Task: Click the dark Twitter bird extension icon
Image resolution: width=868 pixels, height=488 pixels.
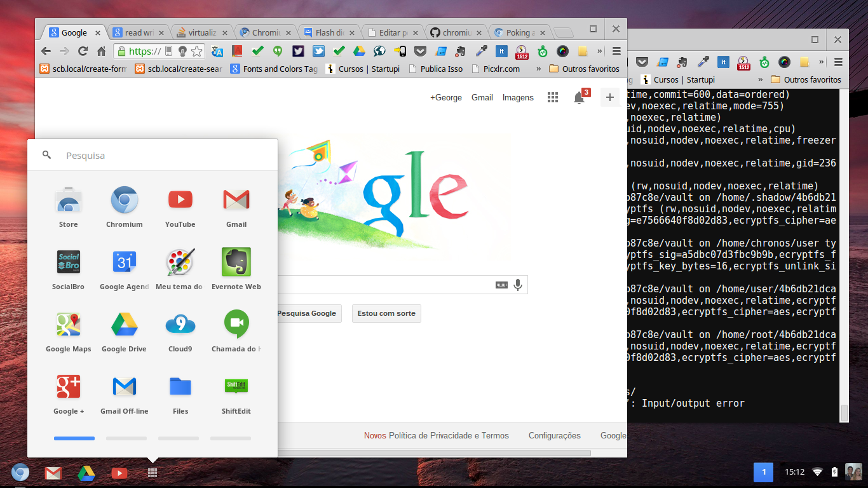Action: 298,51
